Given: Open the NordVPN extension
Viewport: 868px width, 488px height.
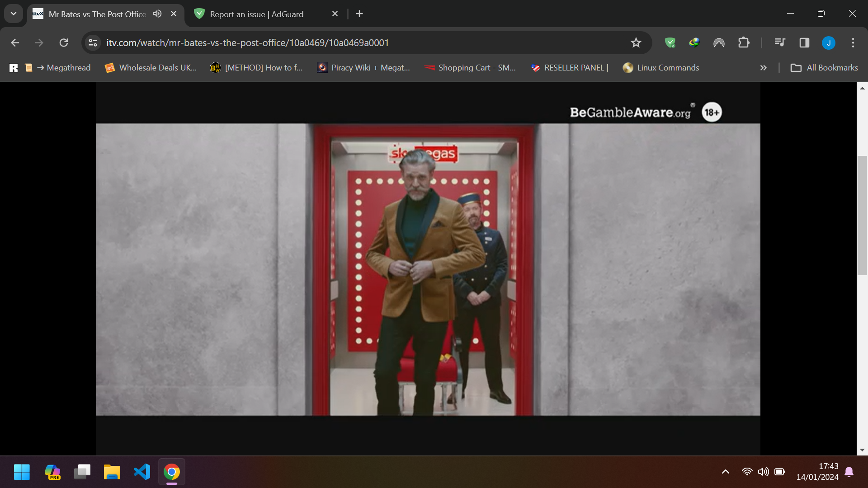Looking at the screenshot, I should 719,42.
